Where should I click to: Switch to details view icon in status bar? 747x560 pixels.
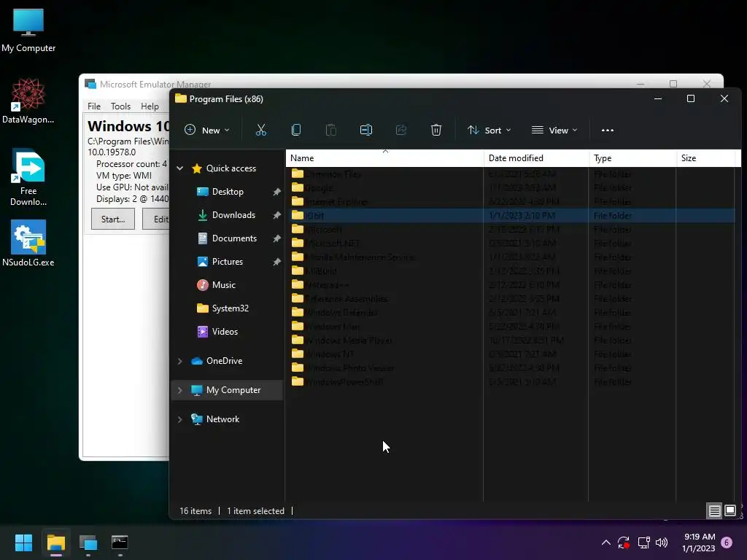pos(714,511)
